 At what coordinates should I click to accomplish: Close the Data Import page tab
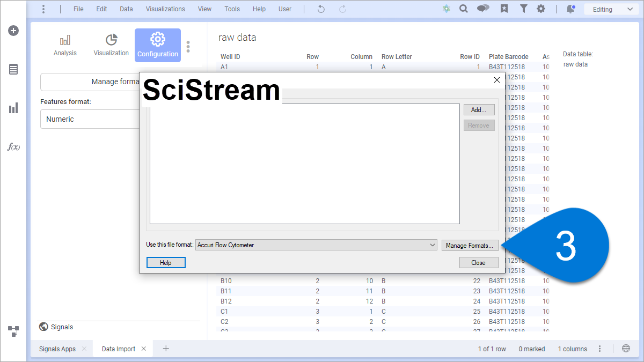(144, 349)
